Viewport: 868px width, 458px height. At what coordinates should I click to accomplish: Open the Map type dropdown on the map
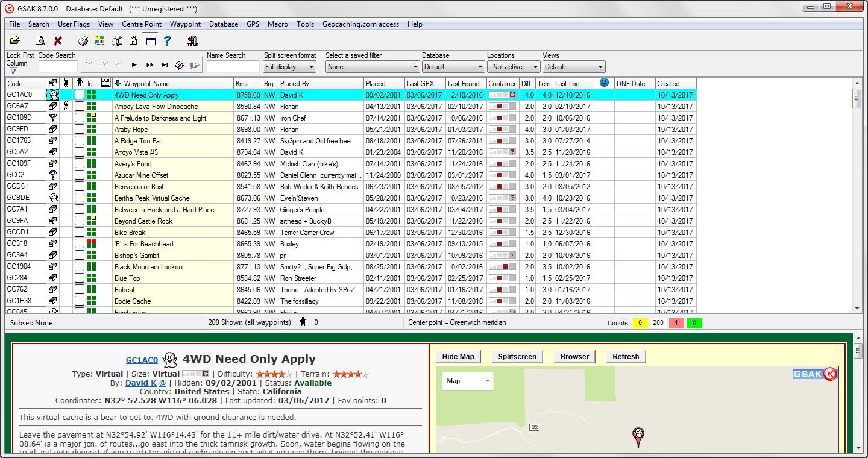[x=468, y=381]
